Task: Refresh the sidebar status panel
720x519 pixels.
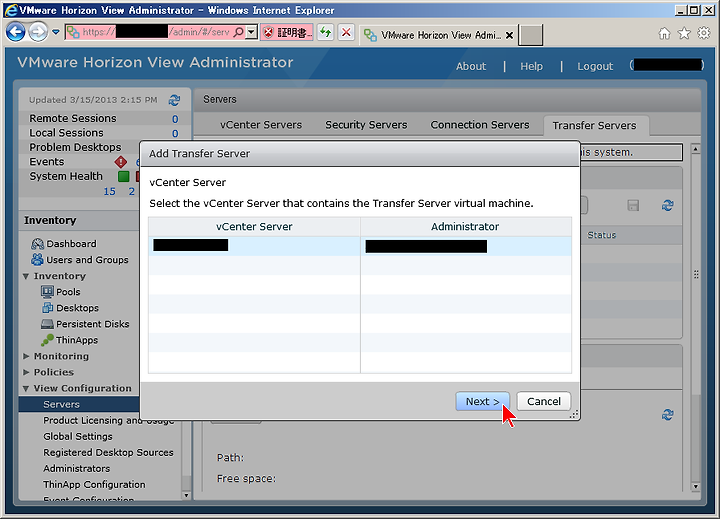Action: [174, 100]
